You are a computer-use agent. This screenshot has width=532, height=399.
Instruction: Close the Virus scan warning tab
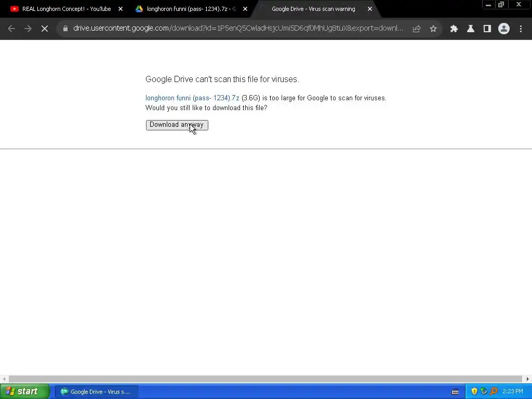[370, 9]
